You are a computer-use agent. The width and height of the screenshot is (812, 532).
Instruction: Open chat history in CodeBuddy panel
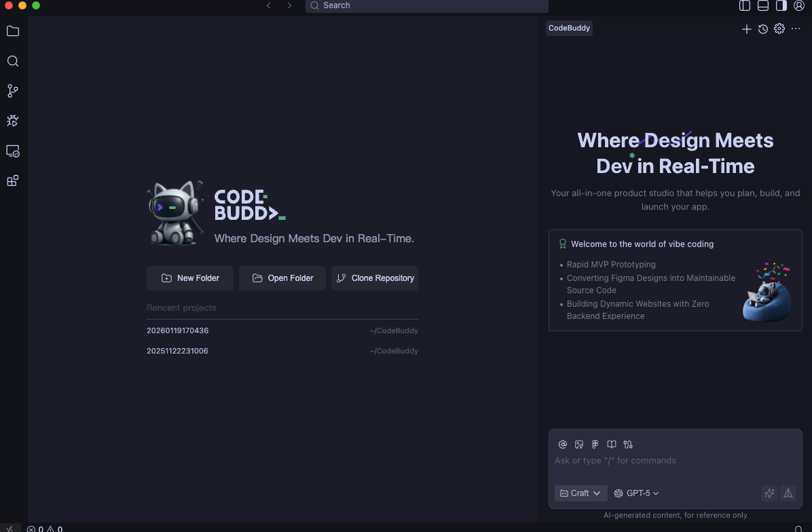point(762,29)
